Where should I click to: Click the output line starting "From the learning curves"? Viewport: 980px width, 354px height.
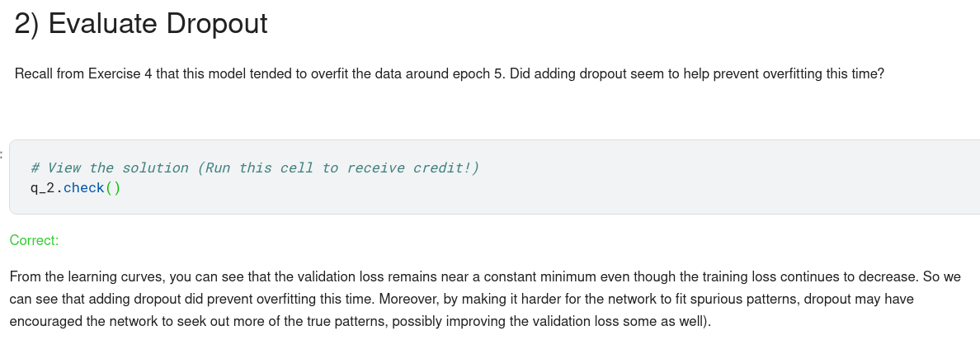click(x=484, y=276)
